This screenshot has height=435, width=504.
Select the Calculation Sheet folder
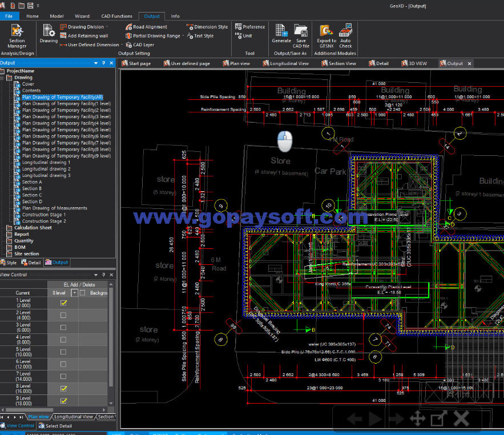(33, 228)
